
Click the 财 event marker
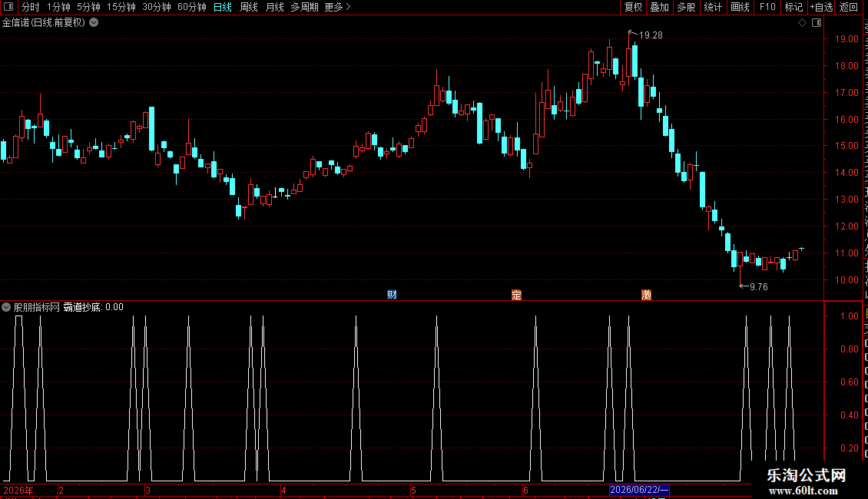tap(392, 294)
